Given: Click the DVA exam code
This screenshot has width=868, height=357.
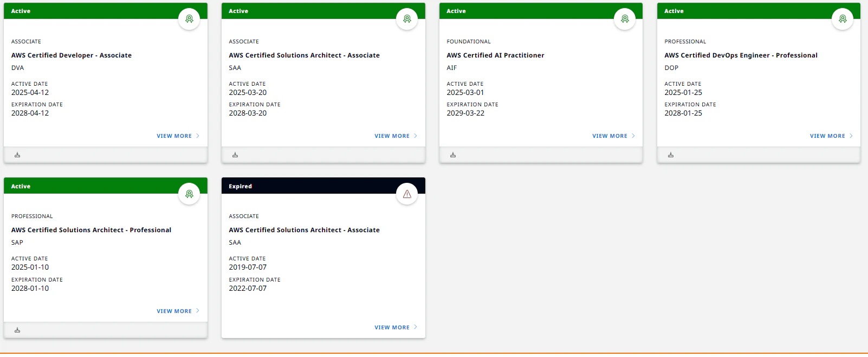Looking at the screenshot, I should click(17, 68).
